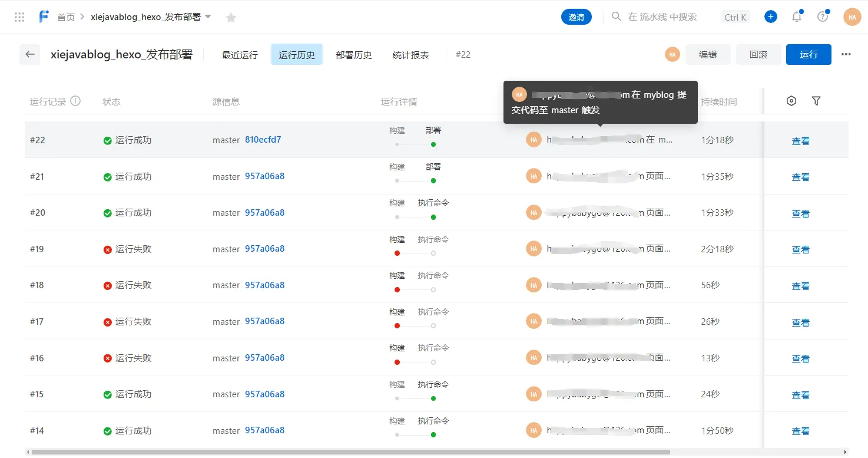Click the filter funnel icon above the table
868x458 pixels.
(816, 101)
